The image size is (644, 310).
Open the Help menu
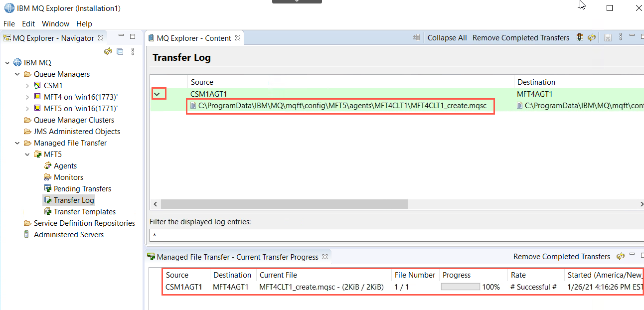coord(84,23)
